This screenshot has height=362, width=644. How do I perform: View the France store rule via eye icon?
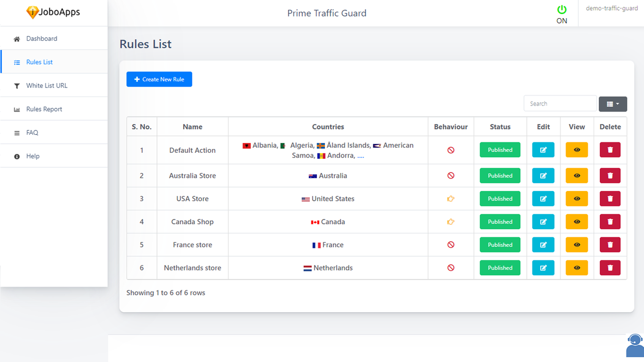pyautogui.click(x=577, y=245)
